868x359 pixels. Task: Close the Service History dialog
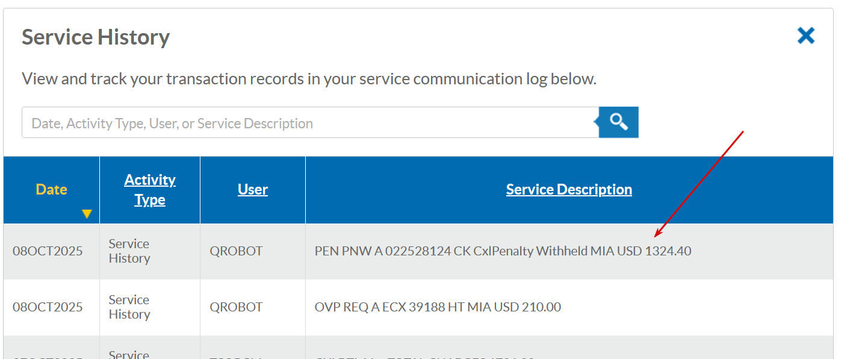click(805, 36)
